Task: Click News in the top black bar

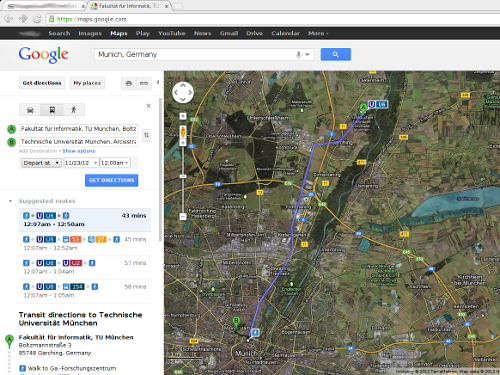Action: (203, 33)
